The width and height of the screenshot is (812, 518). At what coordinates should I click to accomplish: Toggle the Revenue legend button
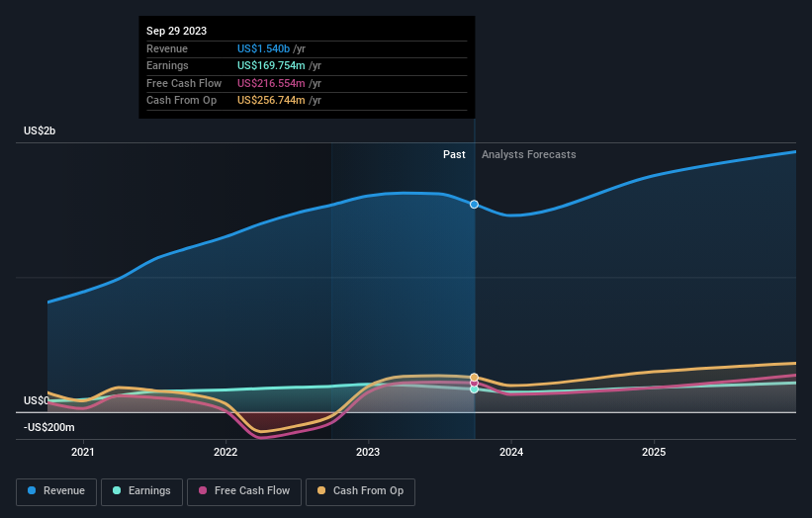pyautogui.click(x=56, y=491)
